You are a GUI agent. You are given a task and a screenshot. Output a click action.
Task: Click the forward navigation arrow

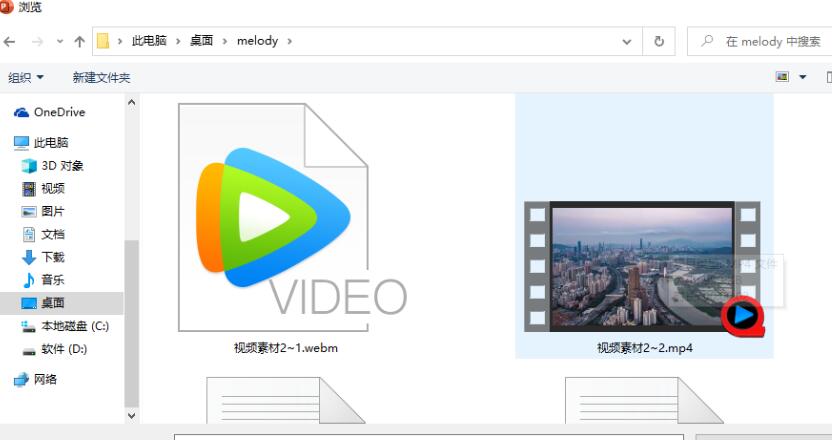[x=37, y=41]
